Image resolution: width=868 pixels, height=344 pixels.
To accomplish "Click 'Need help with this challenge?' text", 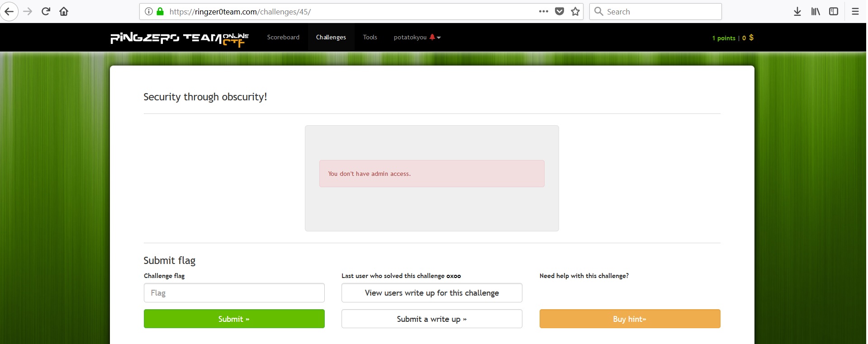I will pos(584,276).
